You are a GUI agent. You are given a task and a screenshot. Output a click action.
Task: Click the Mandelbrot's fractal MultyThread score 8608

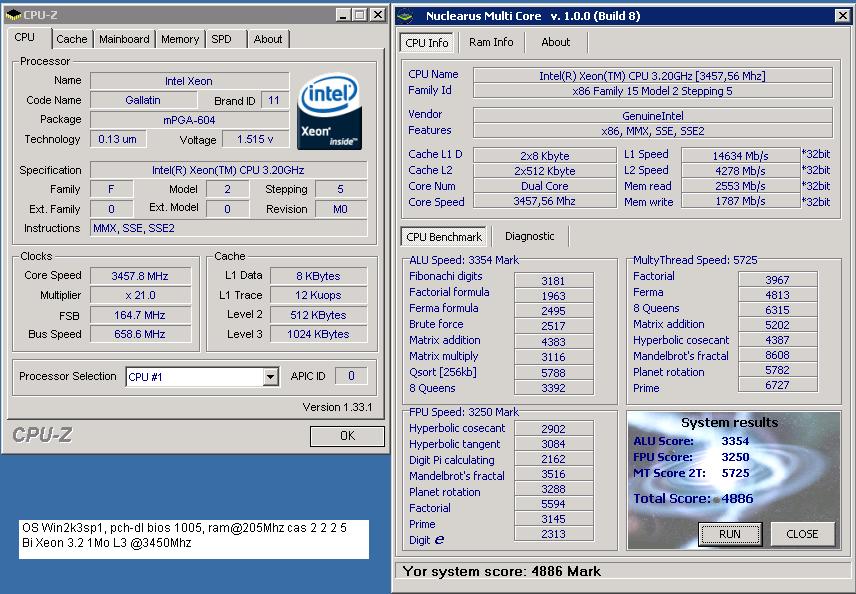[777, 355]
